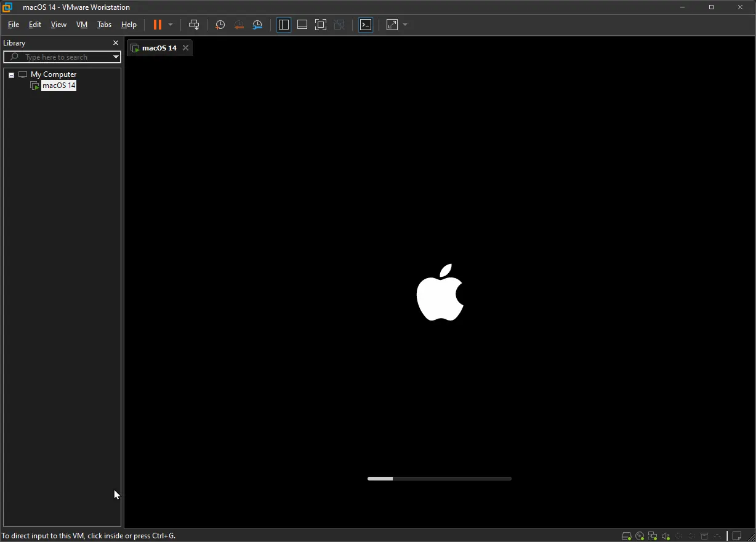
Task: Click the library search field
Action: point(62,57)
